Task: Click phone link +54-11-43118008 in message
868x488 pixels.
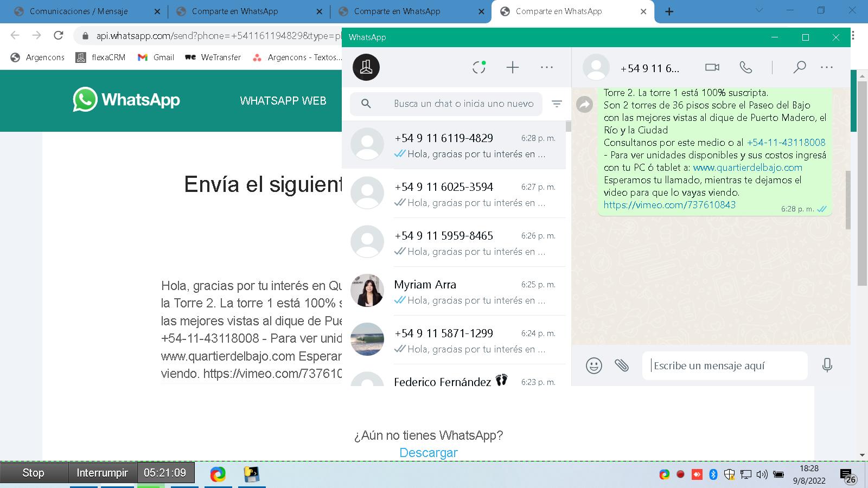Action: point(786,142)
